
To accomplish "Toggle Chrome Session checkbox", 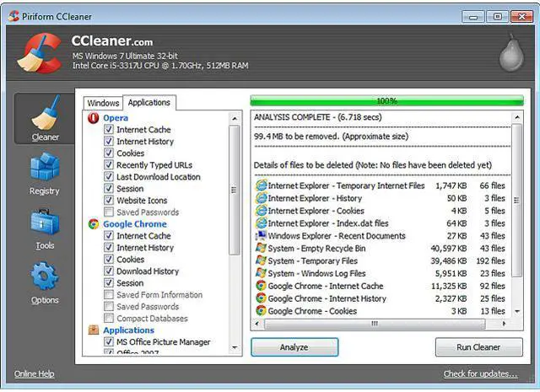I will (x=109, y=283).
